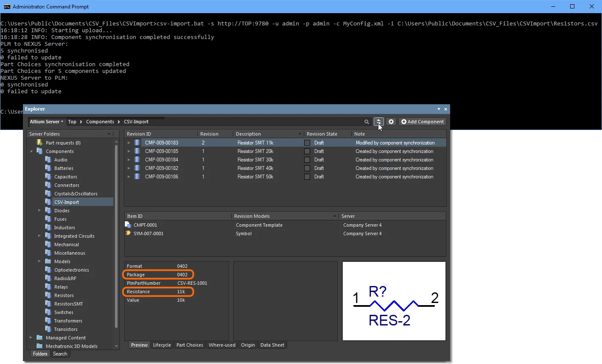Expand the Models folder
602x364 pixels.
click(39, 261)
